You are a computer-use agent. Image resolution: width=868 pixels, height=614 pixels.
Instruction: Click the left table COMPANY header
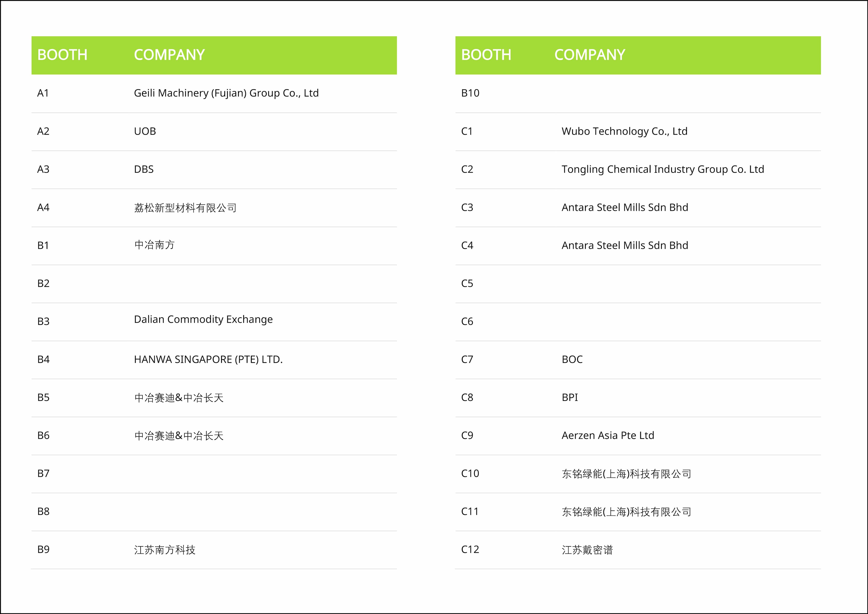(x=169, y=55)
